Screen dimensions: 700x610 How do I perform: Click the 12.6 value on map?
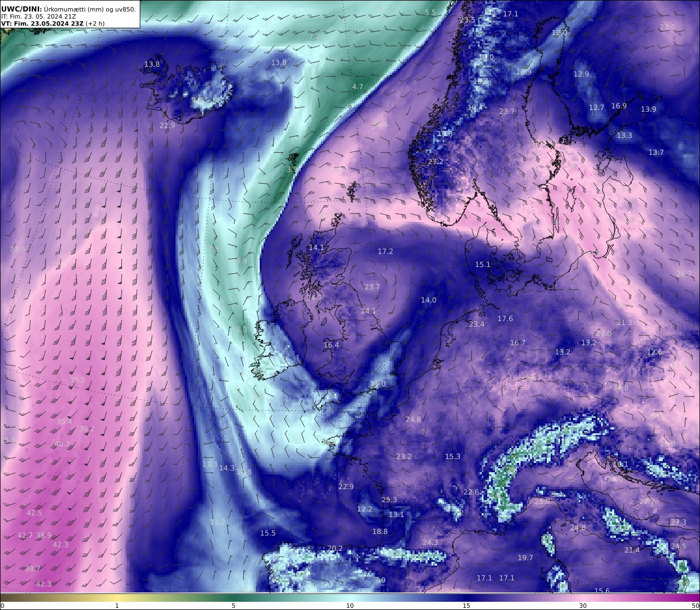pyautogui.click(x=655, y=352)
